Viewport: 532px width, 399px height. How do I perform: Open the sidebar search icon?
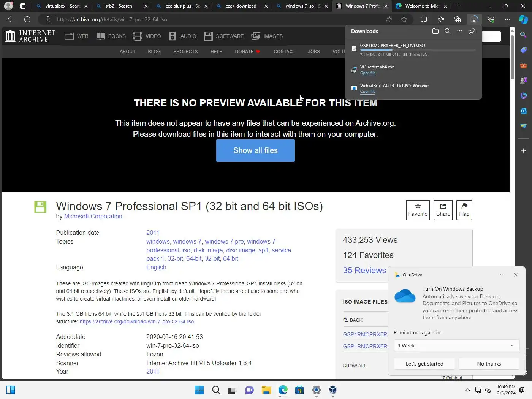coord(523,35)
